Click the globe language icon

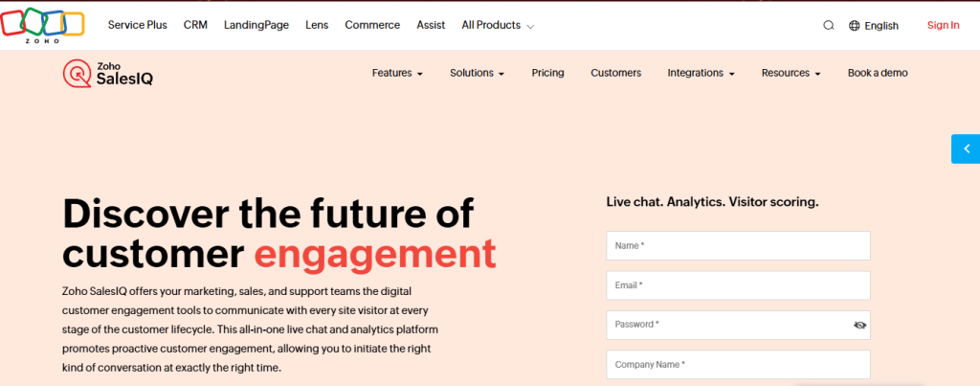click(x=855, y=26)
